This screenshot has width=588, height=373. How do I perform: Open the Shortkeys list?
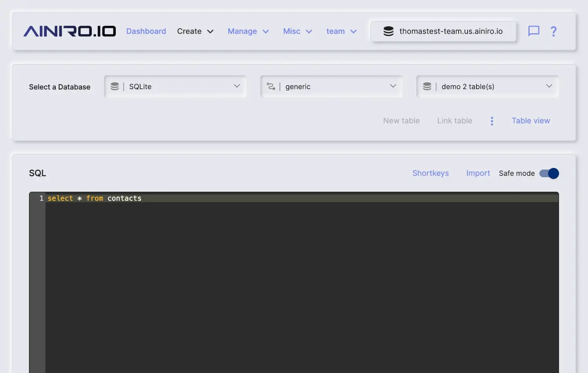point(430,173)
